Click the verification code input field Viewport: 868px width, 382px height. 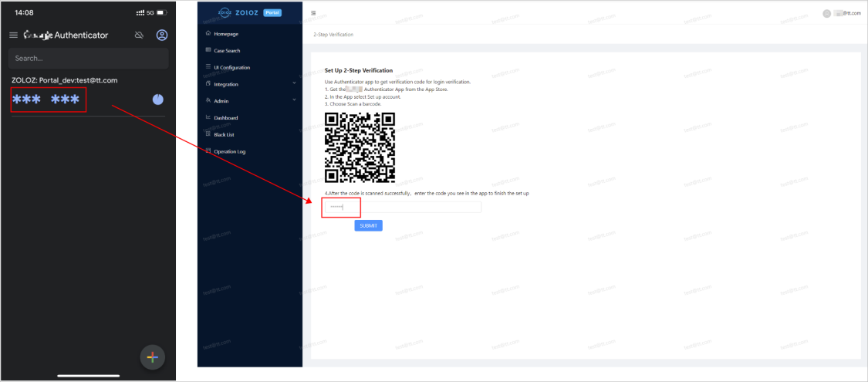point(403,207)
